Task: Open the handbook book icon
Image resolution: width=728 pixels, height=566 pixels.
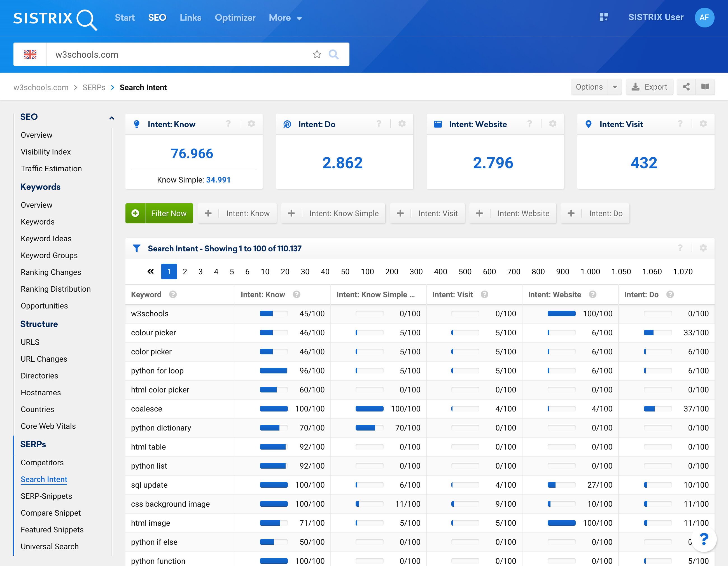Action: 705,87
